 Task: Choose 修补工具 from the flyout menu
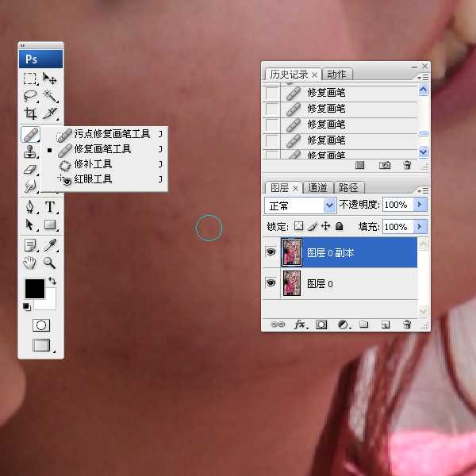point(93,164)
